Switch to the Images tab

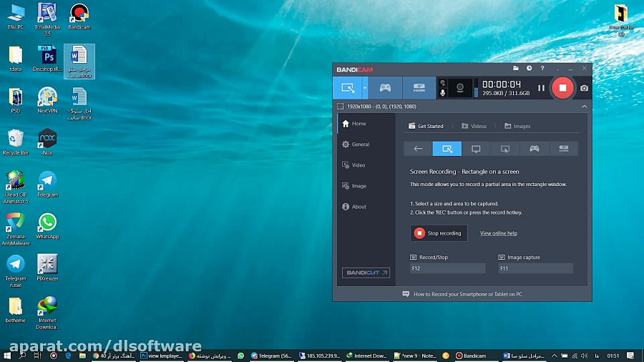517,126
